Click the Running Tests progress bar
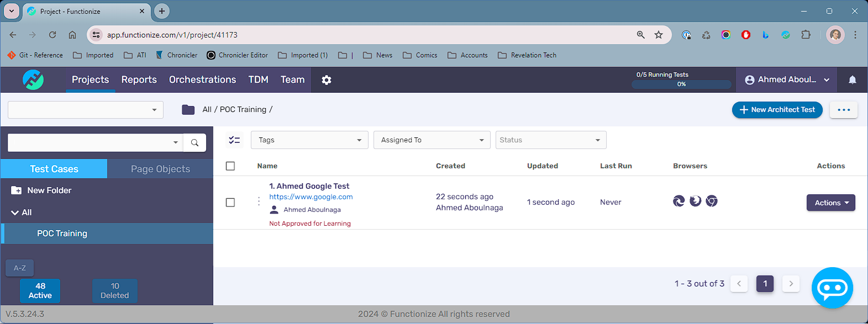 click(x=681, y=84)
